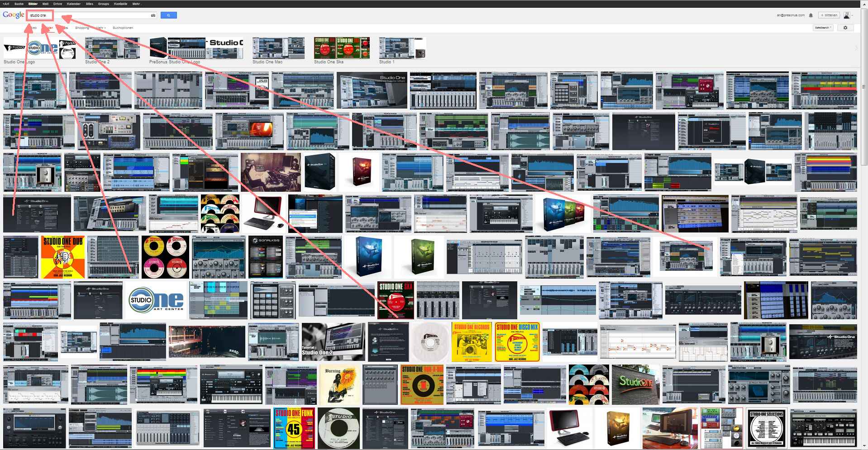
Task: Select Studio 1 related search
Action: (403, 51)
